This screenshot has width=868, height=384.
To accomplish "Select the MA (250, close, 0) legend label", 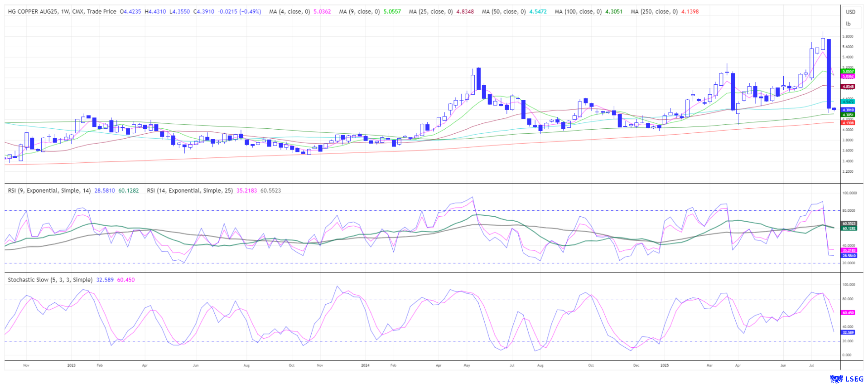I will point(654,12).
